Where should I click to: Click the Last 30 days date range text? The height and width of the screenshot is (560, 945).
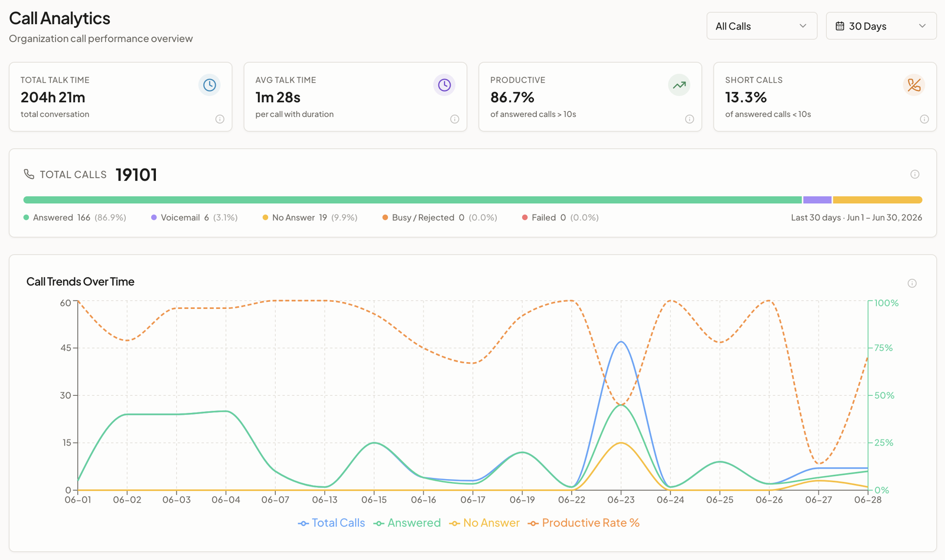856,217
